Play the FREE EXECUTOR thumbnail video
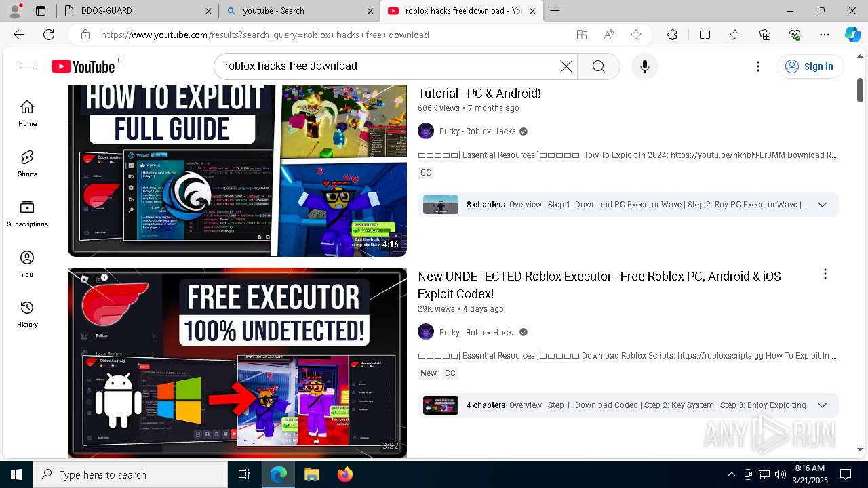This screenshot has height=488, width=868. coord(237,363)
